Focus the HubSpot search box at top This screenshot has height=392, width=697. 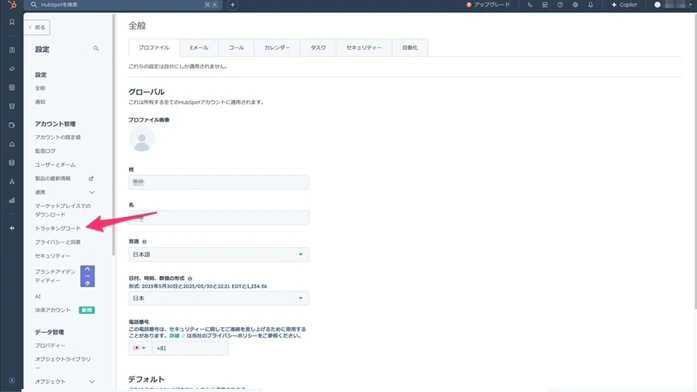[x=122, y=5]
